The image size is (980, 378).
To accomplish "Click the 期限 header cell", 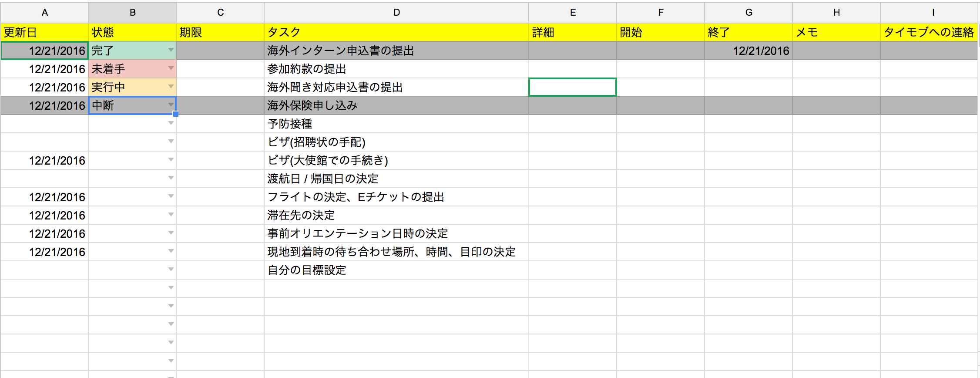I will coord(220,32).
